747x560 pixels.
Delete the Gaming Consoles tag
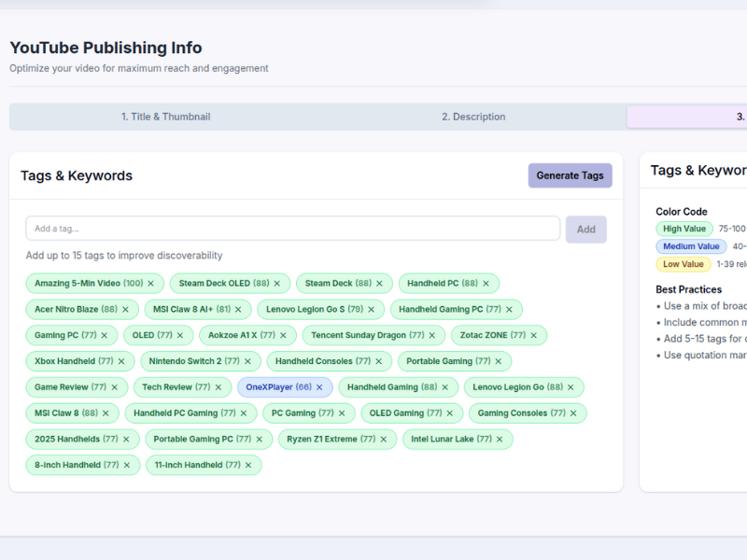pos(573,413)
